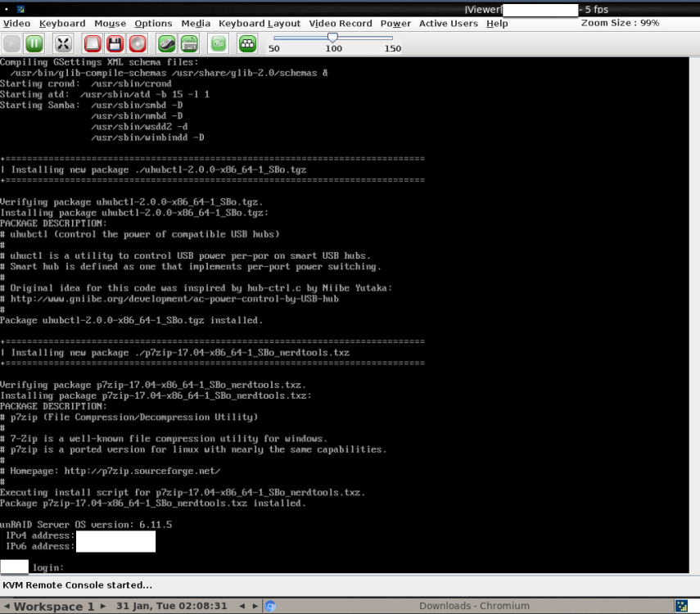This screenshot has height=614, width=700.
Task: Open the Media menu
Action: (x=196, y=24)
